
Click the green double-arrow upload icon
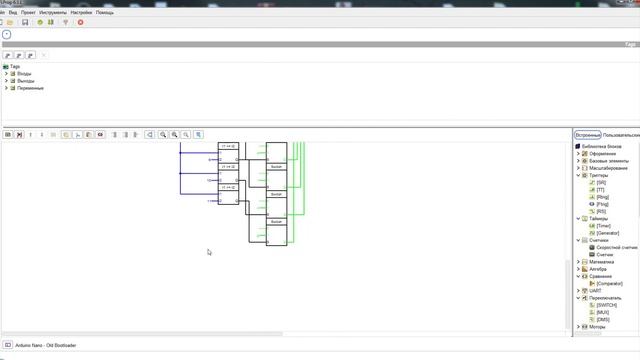tap(51, 22)
